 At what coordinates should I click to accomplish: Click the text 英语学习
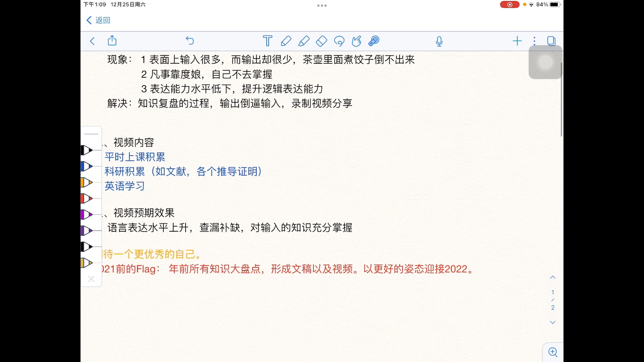[x=124, y=186]
